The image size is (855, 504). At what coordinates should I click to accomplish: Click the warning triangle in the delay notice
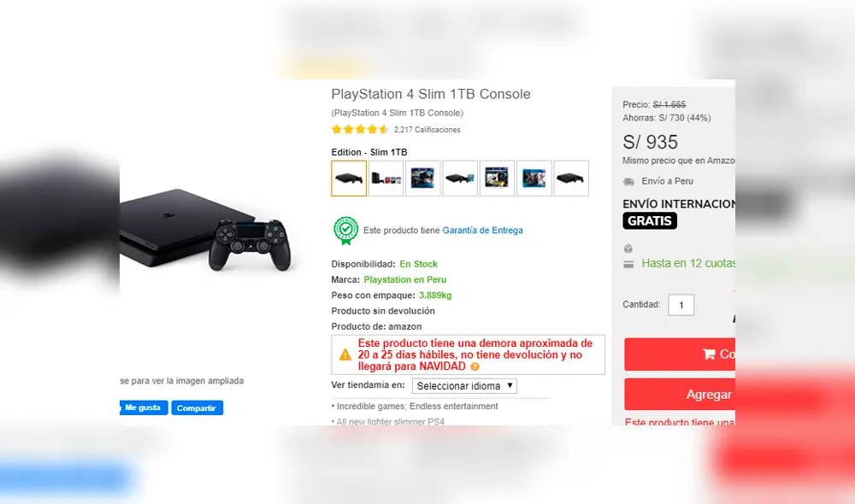tap(345, 354)
